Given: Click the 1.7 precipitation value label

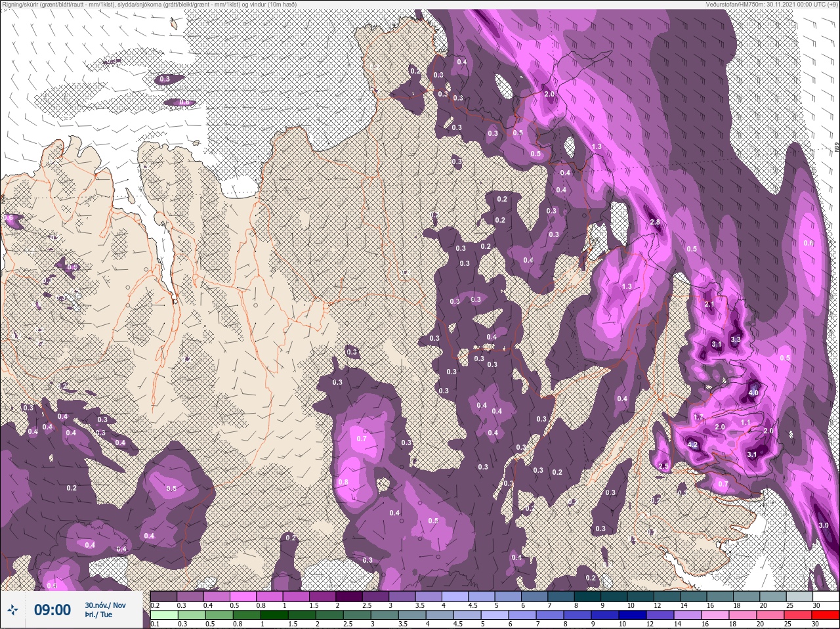Looking at the screenshot, I should tap(698, 418).
